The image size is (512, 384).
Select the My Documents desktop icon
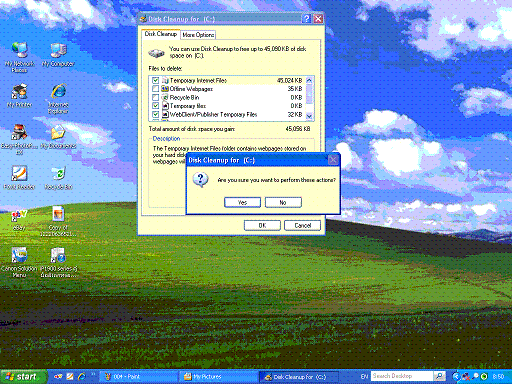pos(58,137)
